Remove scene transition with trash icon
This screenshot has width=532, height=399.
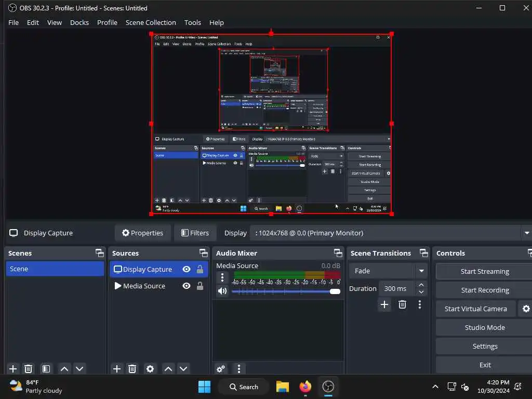tap(403, 304)
